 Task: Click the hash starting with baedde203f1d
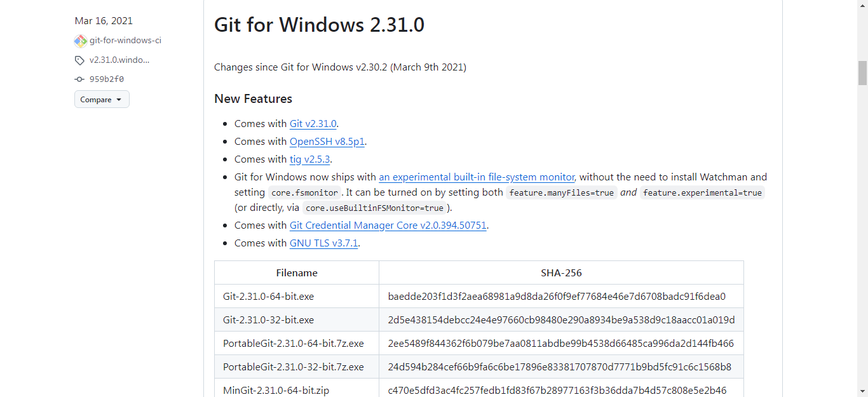tap(557, 297)
